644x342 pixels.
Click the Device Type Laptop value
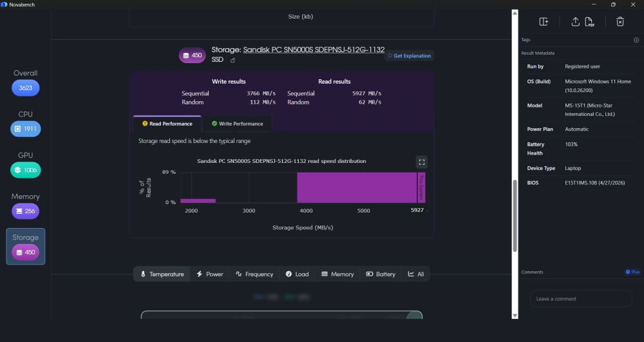point(573,168)
